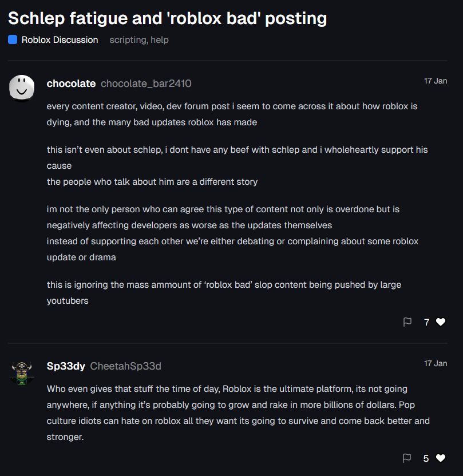This screenshot has height=476, width=463.
Task: Click the first paragraph of chocolate's post
Action: coord(232,114)
